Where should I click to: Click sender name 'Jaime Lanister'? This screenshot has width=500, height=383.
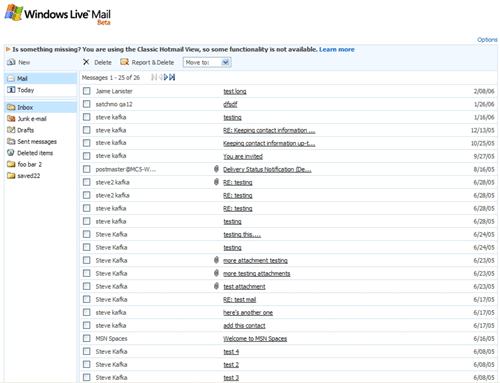(114, 91)
